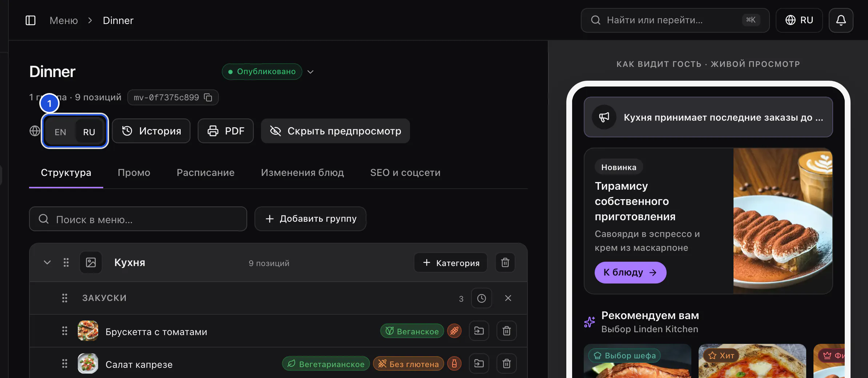The width and height of the screenshot is (868, 378).
Task: Remove the ЗАКУСКИ category
Action: (508, 298)
